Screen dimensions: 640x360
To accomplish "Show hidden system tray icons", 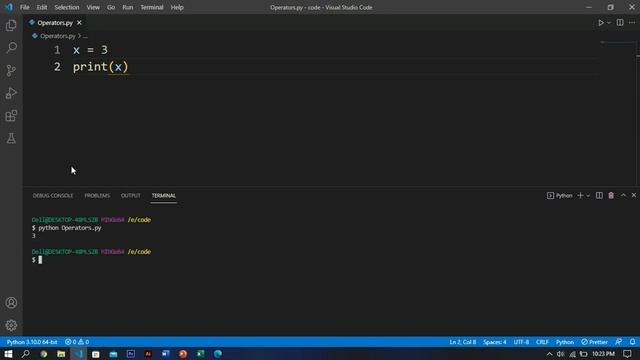I will 549,354.
